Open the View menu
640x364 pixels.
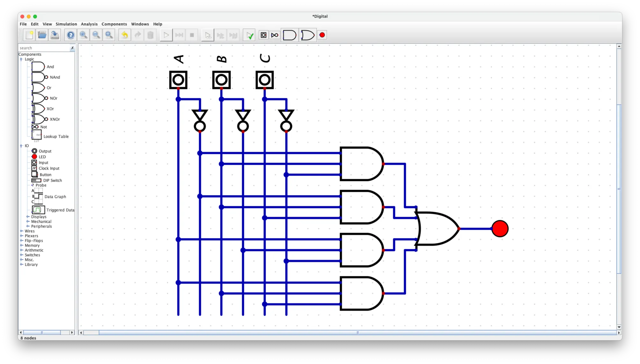click(47, 24)
